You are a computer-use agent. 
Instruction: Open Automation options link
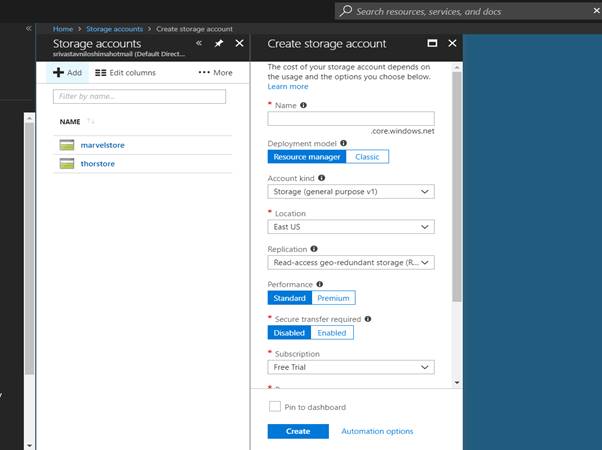pos(377,431)
